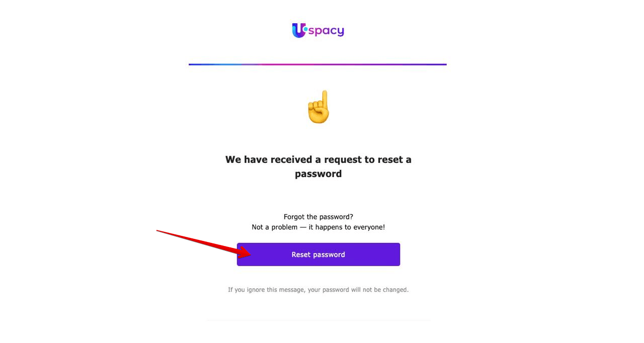Click "Not a problem — it happens to everyone!" line
644x343 pixels.
[318, 227]
